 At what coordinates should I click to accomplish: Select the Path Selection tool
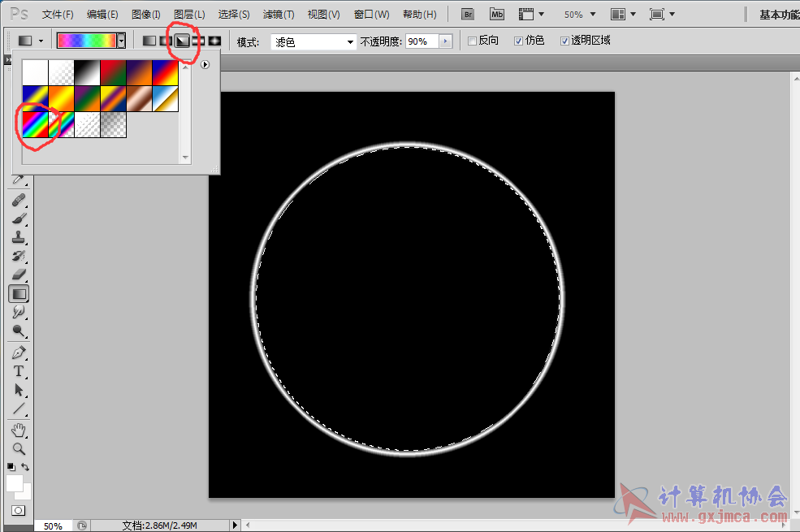pos(19,390)
